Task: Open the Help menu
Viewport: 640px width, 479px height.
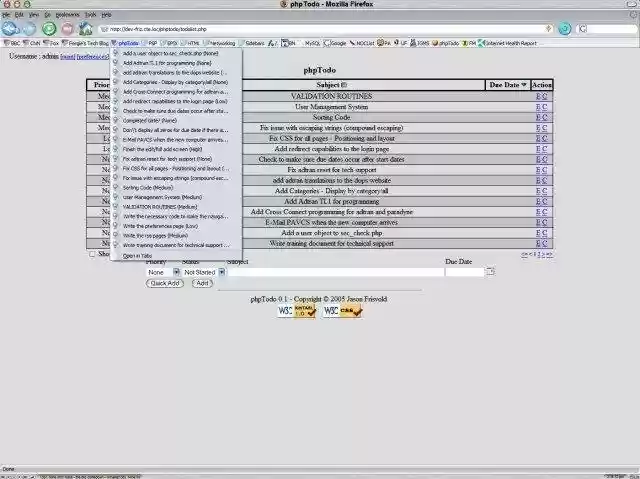Action: point(106,15)
